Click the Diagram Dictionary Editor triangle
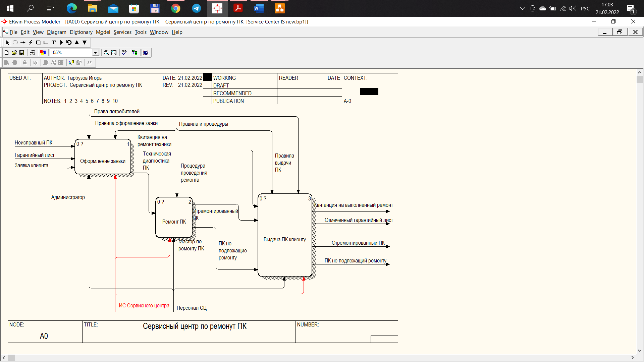 click(x=61, y=43)
